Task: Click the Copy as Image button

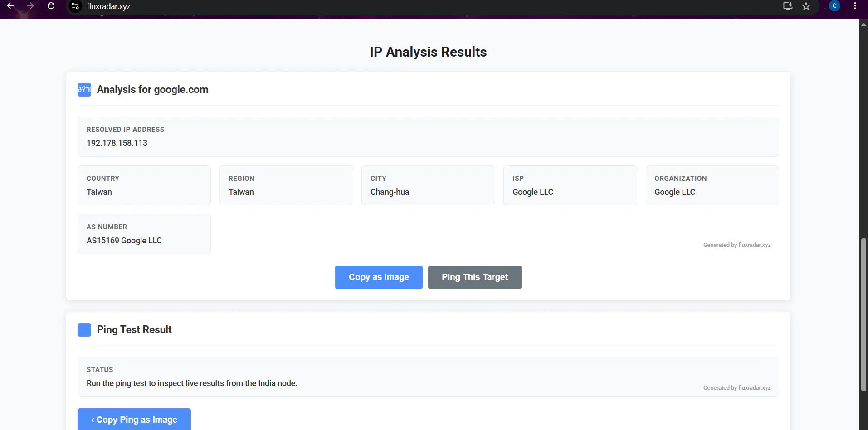Action: pos(379,277)
